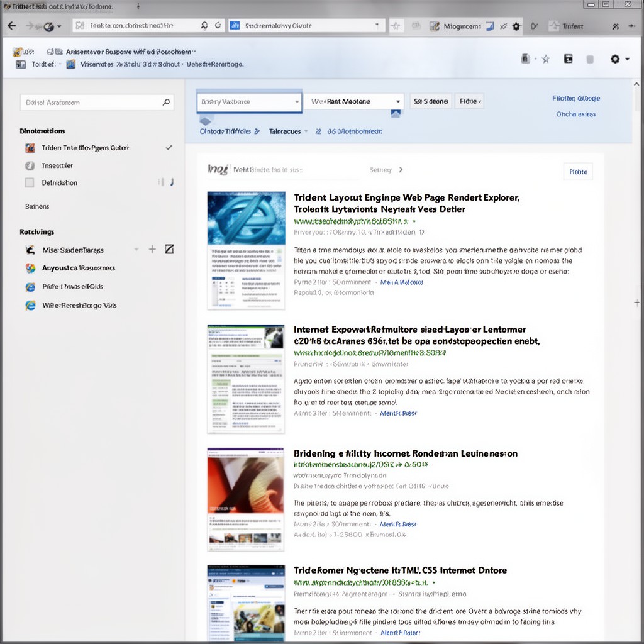Switch to the Miogmcem tab
Screen dimensions: 644x644
pos(462,26)
